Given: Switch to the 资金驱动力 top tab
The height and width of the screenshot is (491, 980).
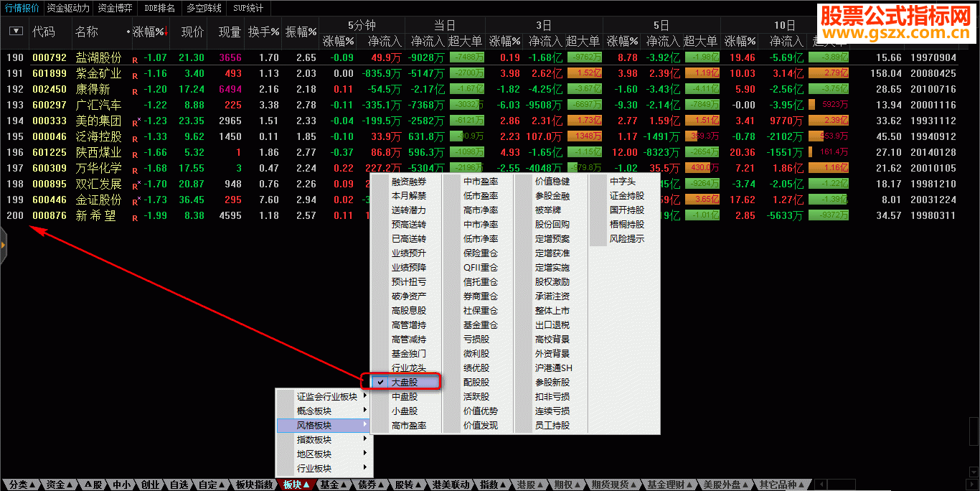Looking at the screenshot, I should 69,8.
